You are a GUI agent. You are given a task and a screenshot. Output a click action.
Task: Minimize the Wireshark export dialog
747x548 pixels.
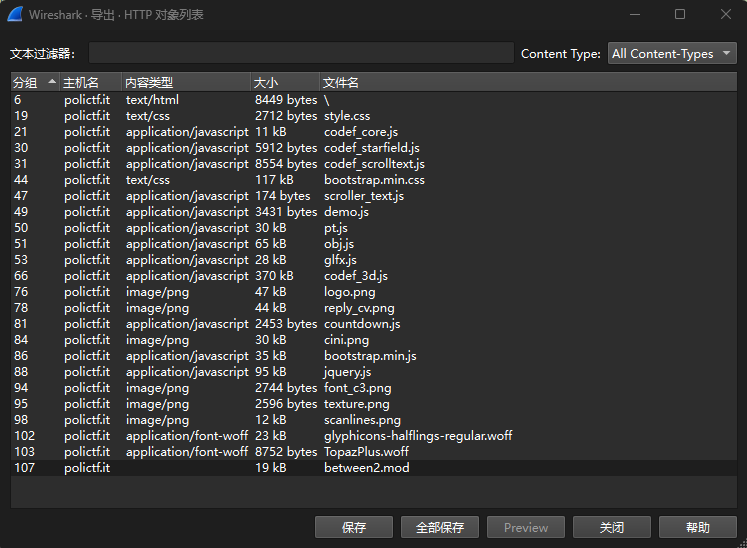[635, 14]
